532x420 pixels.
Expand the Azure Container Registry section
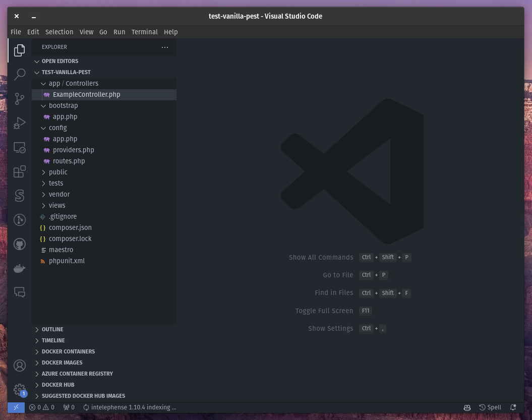(x=104, y=374)
